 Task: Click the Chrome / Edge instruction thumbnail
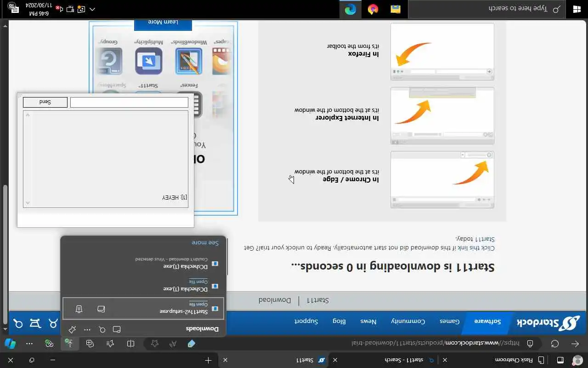[442, 179]
